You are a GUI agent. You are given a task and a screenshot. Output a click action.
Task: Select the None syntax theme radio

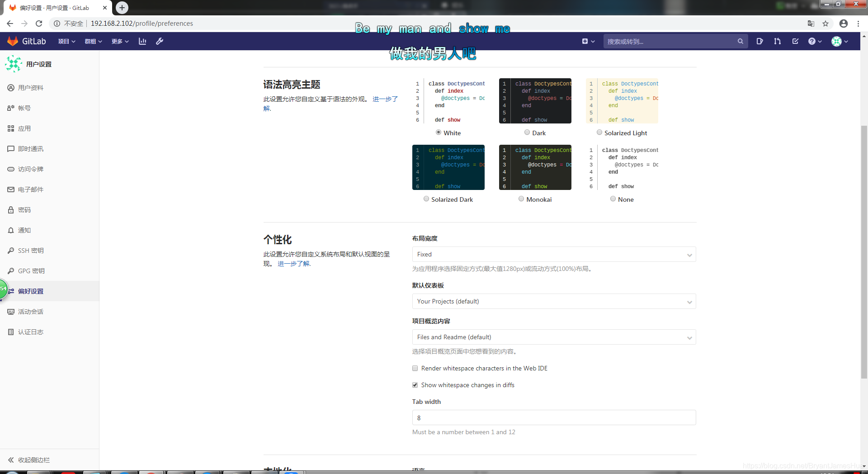pos(613,199)
